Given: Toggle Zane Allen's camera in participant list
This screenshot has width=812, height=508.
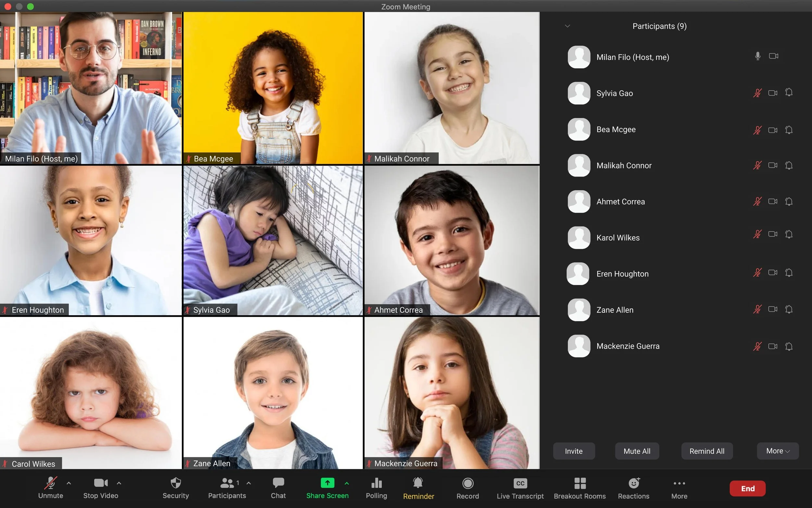Looking at the screenshot, I should coord(773,309).
